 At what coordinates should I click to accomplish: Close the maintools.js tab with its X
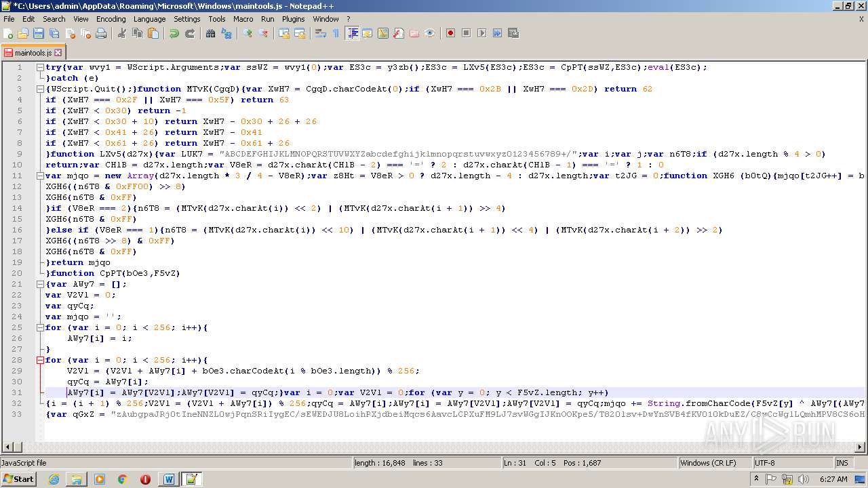coord(58,52)
